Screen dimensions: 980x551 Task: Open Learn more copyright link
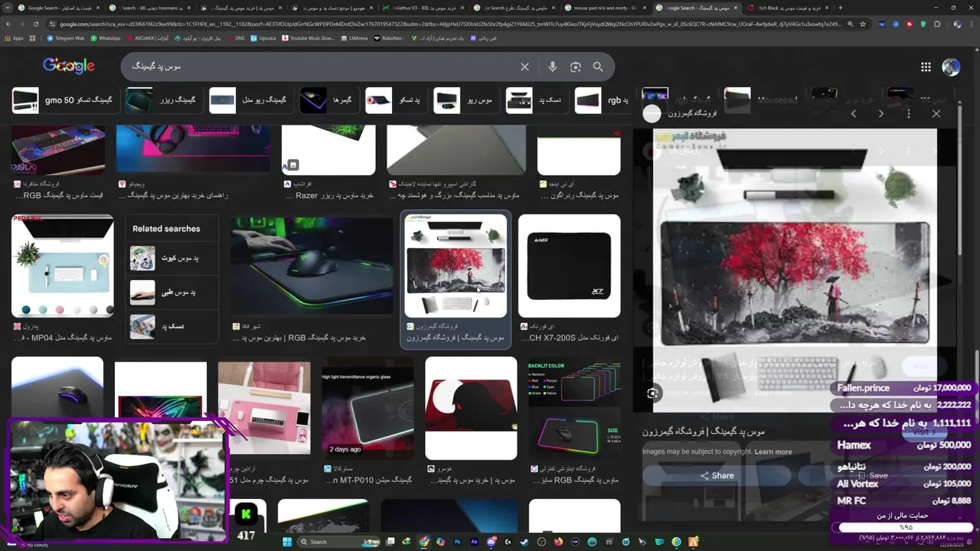(773, 452)
